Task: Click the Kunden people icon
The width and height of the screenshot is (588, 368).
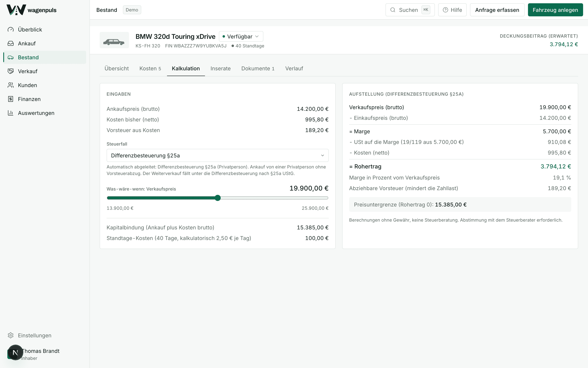Action: (x=11, y=85)
